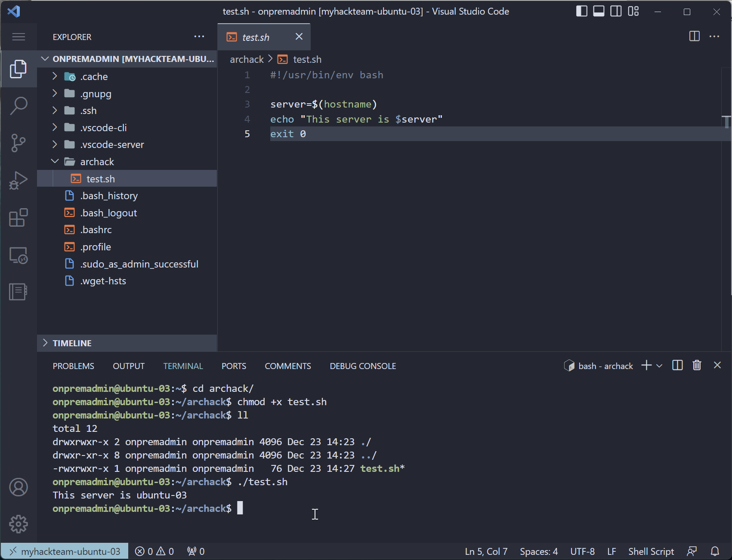732x560 pixels.
Task: Toggle the panel visibility
Action: click(599, 11)
